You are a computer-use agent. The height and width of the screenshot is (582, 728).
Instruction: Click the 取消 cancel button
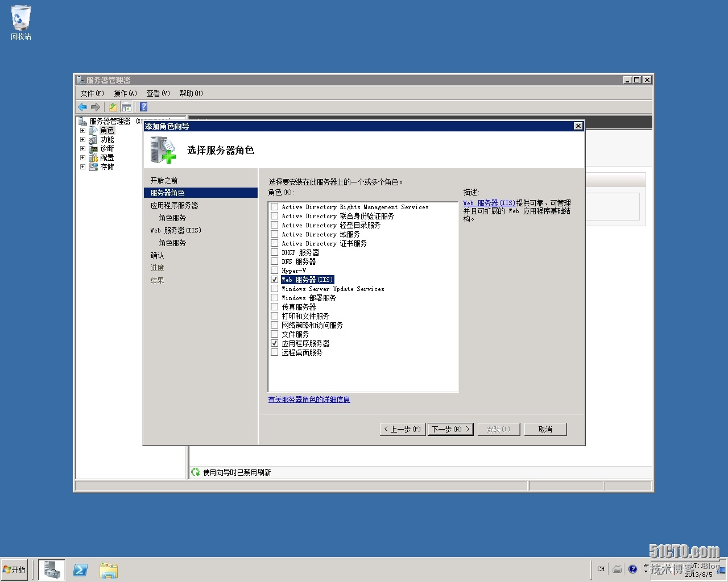click(x=545, y=429)
